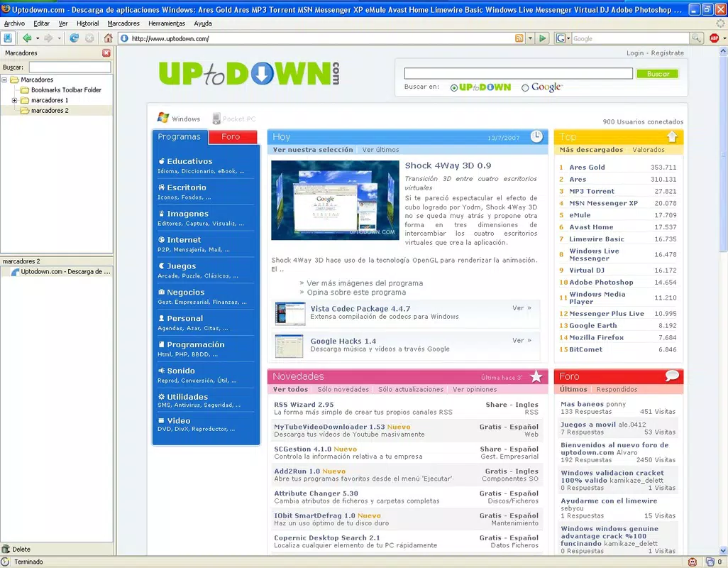The image size is (728, 568).
Task: Switch to the Valorados tab in Top
Action: pos(648,150)
